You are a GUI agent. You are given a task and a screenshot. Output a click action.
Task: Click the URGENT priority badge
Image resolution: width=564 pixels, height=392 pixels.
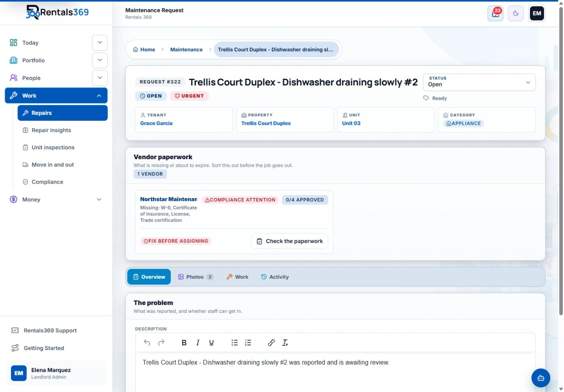189,96
